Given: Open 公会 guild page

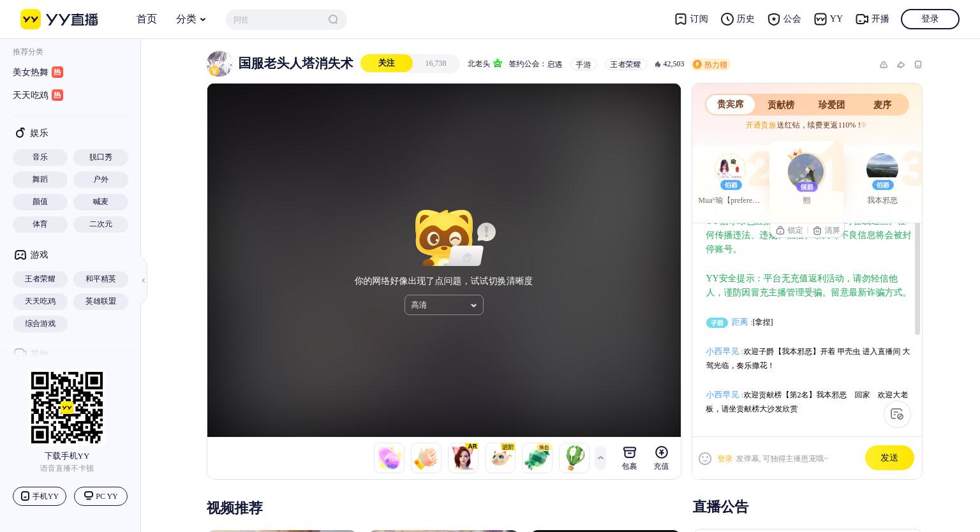Looking at the screenshot, I should point(785,19).
